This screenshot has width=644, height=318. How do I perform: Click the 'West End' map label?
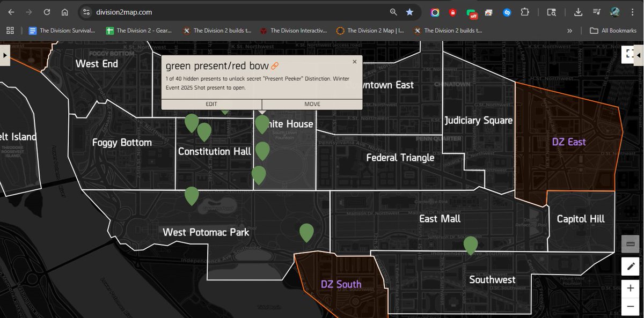[97, 64]
